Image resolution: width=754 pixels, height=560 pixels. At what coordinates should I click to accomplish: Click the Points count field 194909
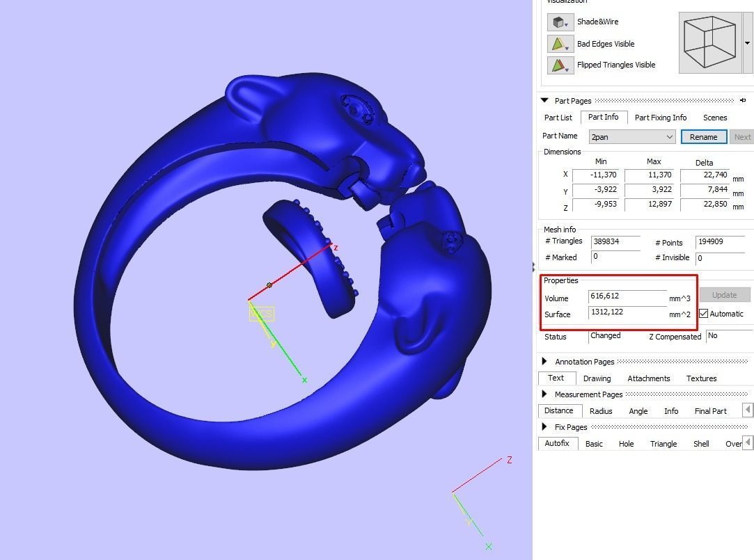721,242
